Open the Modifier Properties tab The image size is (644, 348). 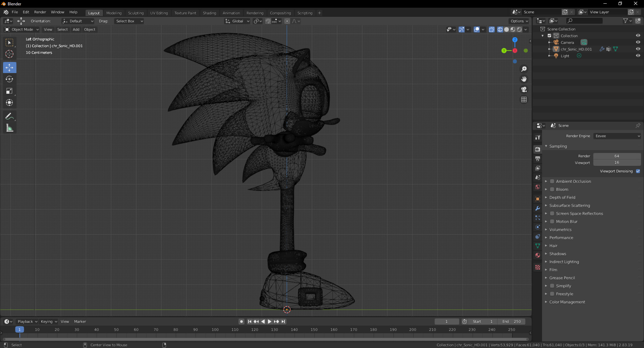(x=537, y=208)
